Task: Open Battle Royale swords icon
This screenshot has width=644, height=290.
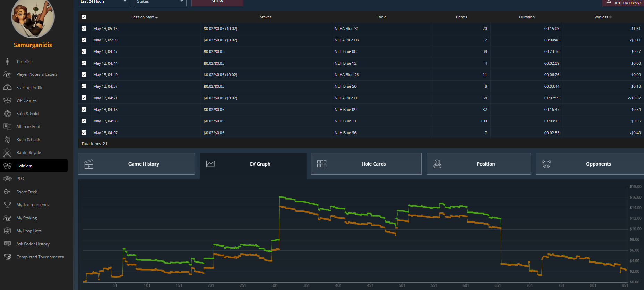Action: tap(7, 153)
